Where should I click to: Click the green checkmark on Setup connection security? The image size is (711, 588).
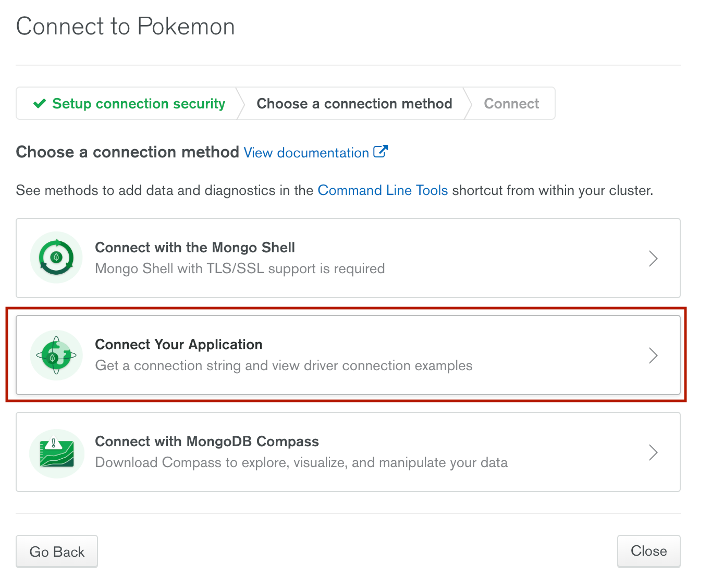tap(40, 103)
